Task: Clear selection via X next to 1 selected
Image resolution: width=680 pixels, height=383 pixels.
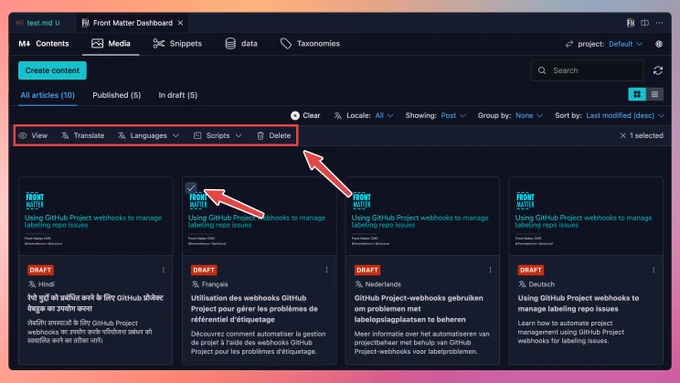Action: click(x=623, y=136)
